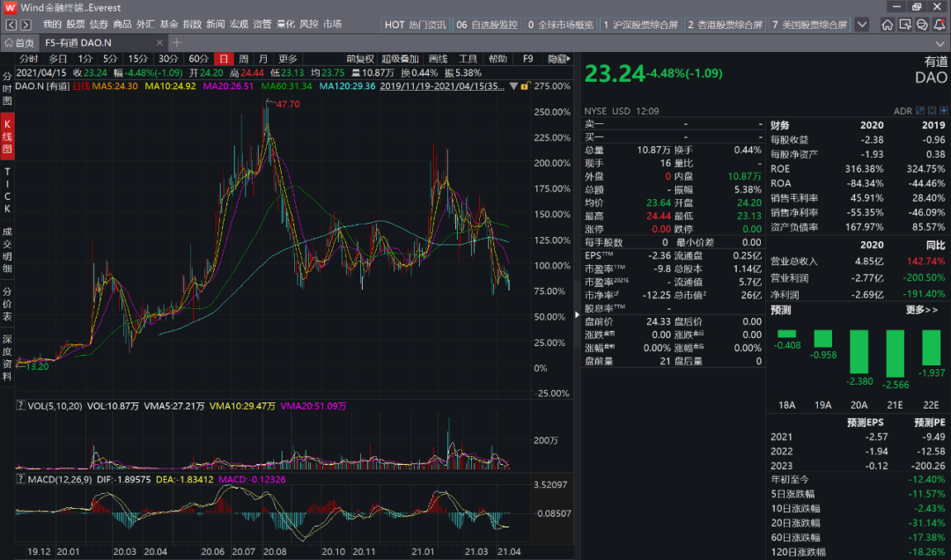Screen dimensions: 951x560
Task: Open HOT 热门资讯 shortcut
Action: coord(417,25)
